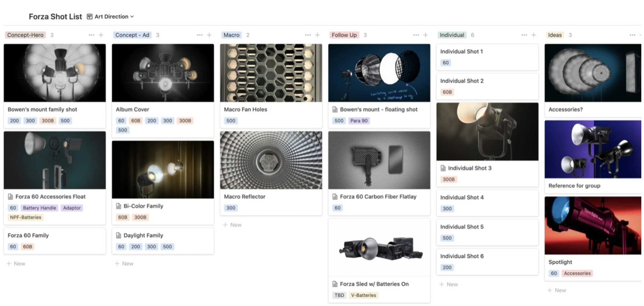Open the Individual Shot 1 card
Image resolution: width=644 pixels, height=306 pixels.
click(487, 57)
